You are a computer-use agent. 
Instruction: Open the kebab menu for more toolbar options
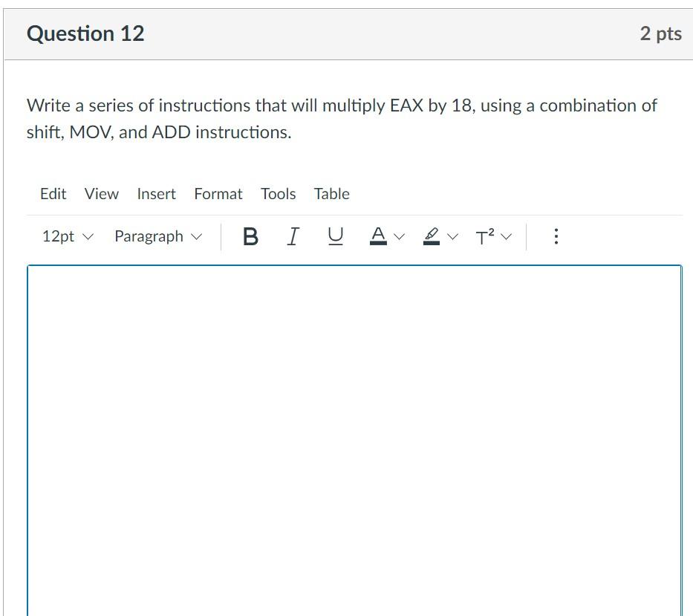point(556,236)
